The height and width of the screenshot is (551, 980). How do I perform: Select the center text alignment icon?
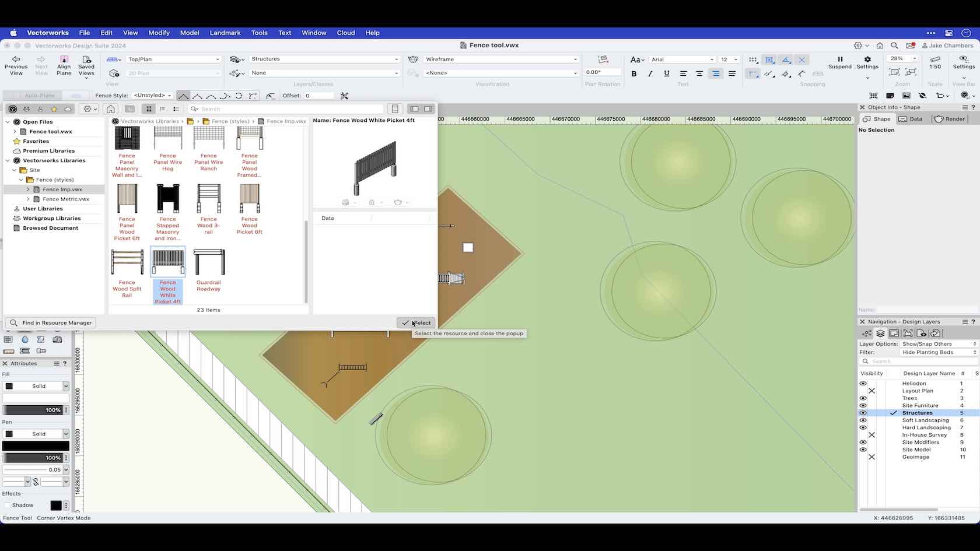pyautogui.click(x=699, y=73)
